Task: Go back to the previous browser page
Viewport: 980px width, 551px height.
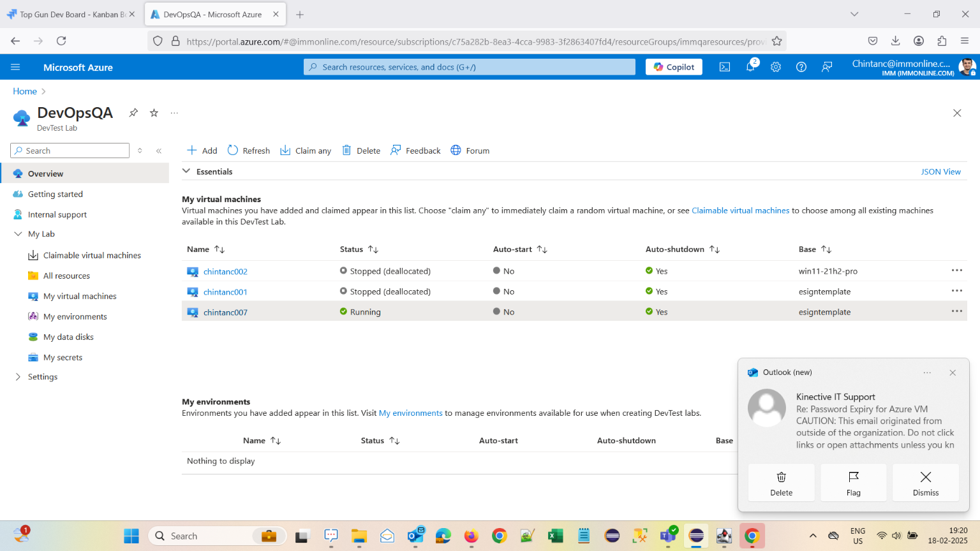Action: pos(15,41)
